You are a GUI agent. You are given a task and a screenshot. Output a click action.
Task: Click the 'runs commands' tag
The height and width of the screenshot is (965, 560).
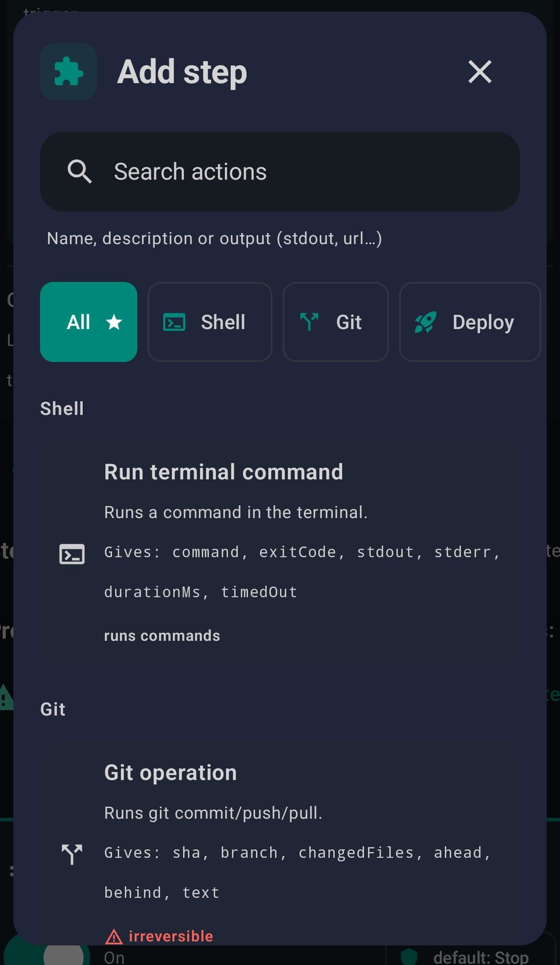coord(162,636)
